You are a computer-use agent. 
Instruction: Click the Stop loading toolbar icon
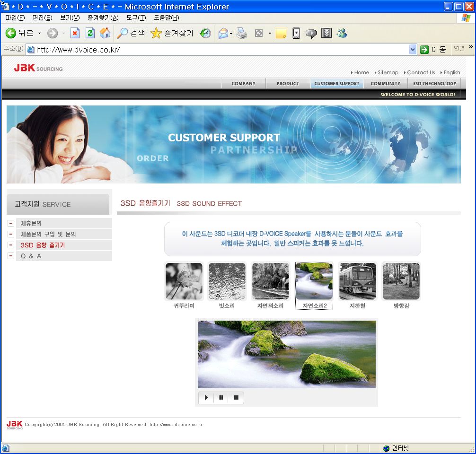pyautogui.click(x=75, y=33)
